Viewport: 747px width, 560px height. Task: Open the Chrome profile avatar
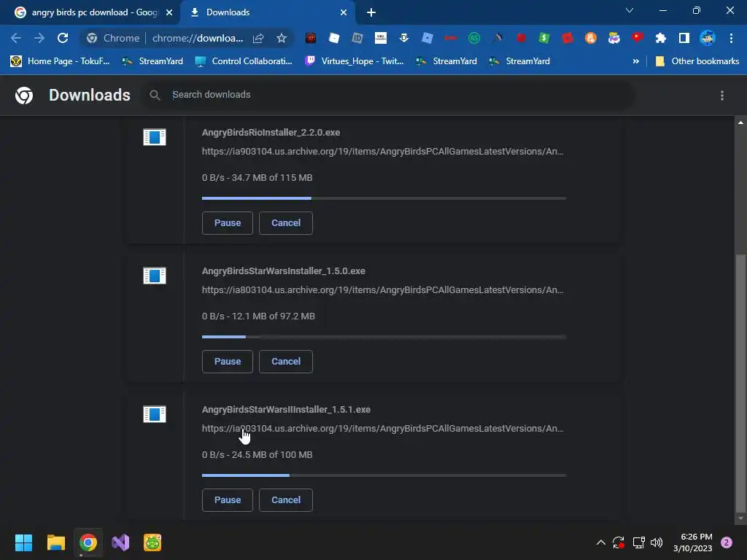708,38
